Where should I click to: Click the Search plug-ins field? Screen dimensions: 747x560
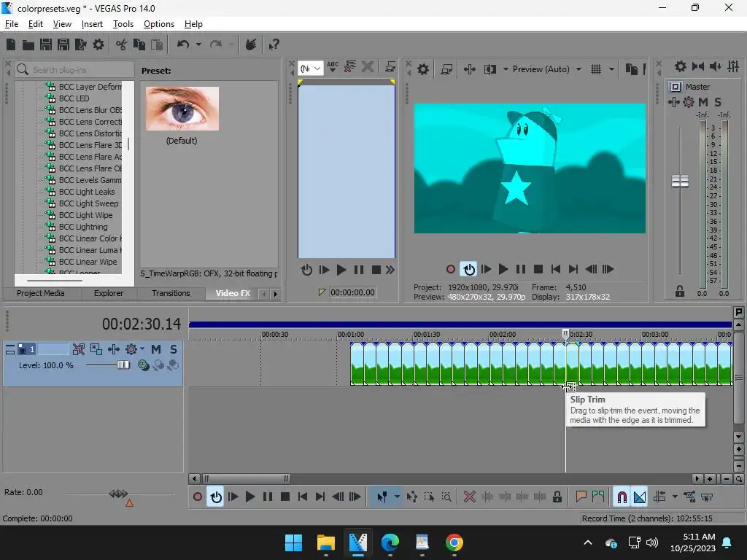click(x=74, y=69)
